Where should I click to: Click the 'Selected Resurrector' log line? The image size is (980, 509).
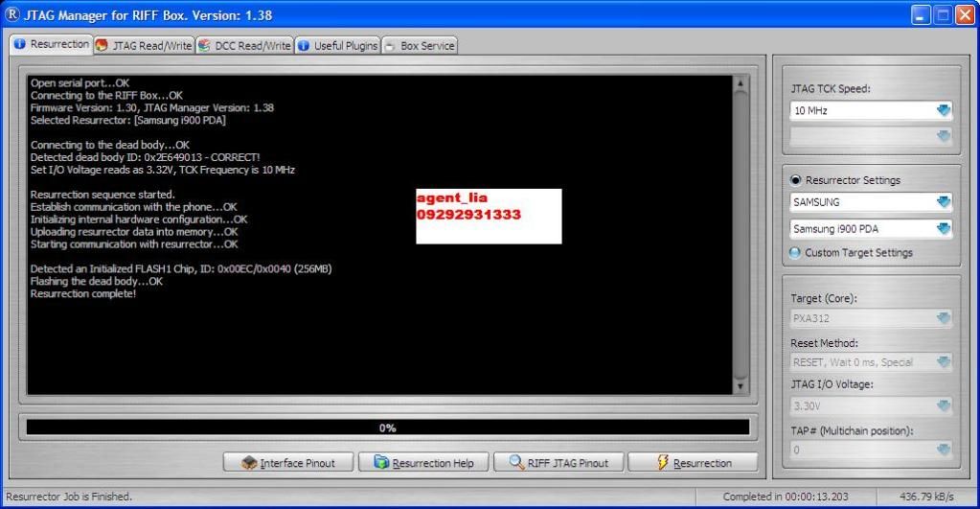pyautogui.click(x=128, y=120)
